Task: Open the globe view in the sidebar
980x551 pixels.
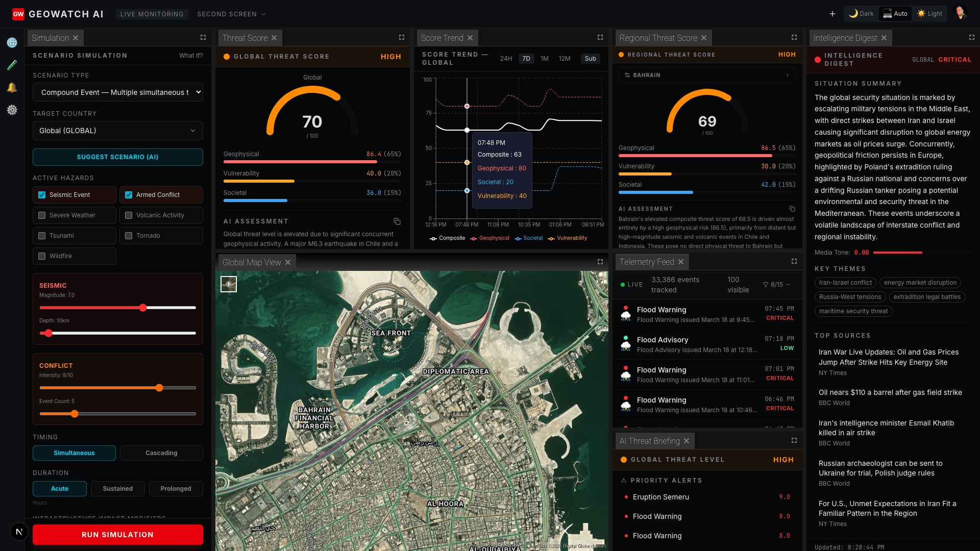Action: 12,43
